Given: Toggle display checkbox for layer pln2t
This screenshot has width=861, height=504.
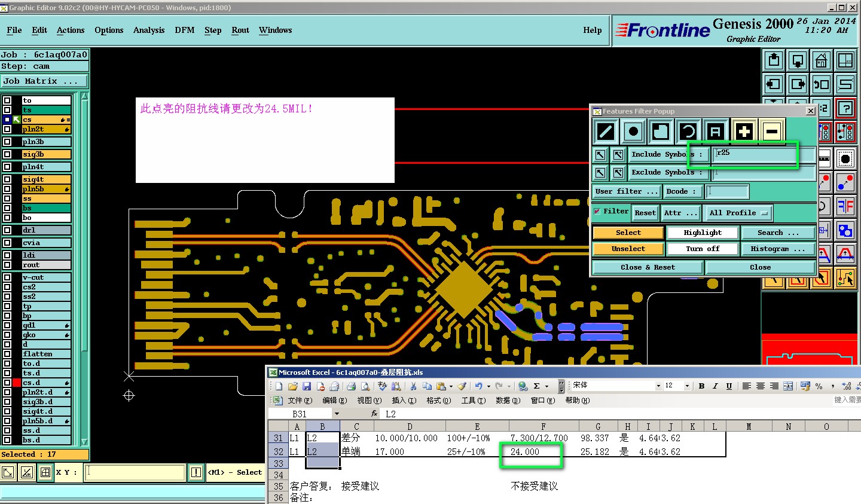Looking at the screenshot, I should pos(7,129).
